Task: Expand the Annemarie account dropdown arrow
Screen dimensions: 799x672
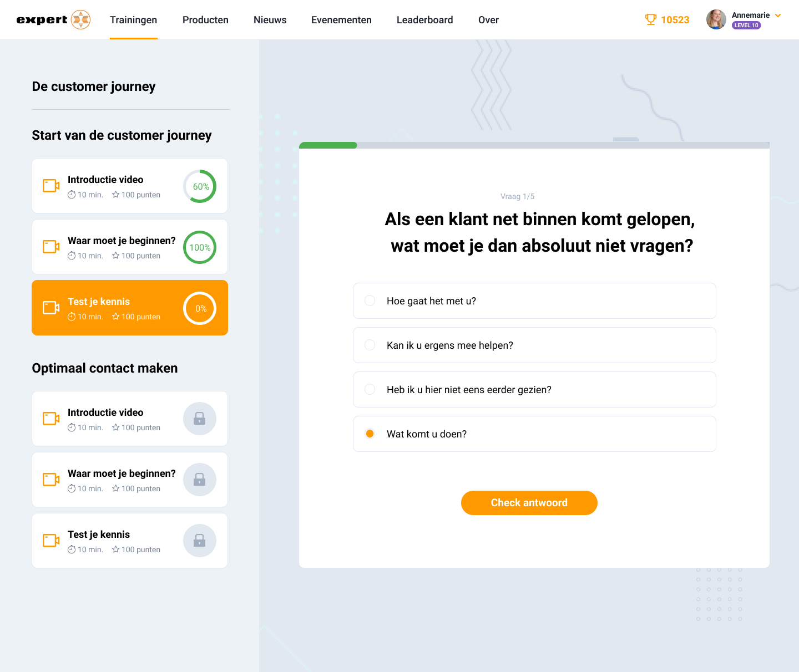Action: pos(778,16)
